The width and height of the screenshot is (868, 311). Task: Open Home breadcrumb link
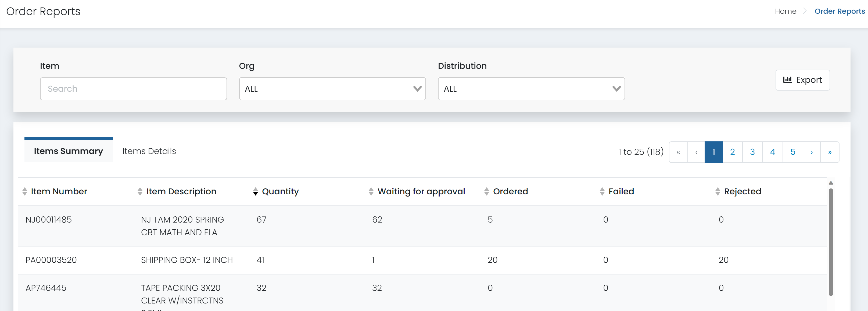coord(785,11)
